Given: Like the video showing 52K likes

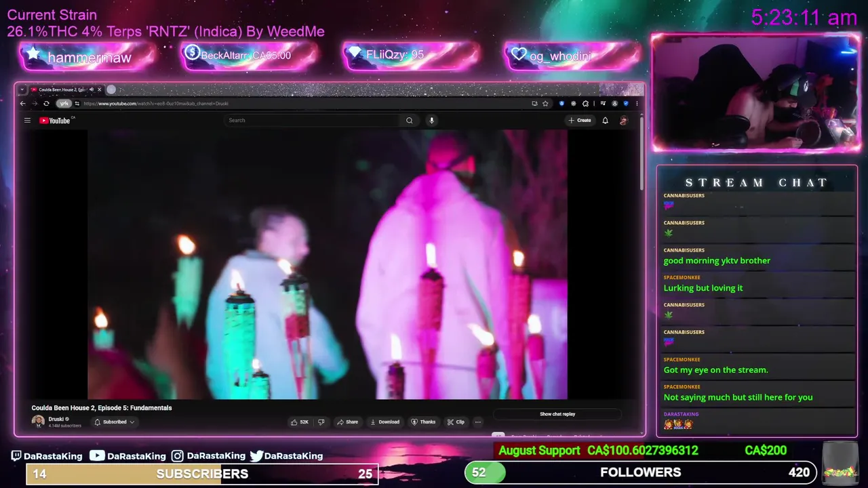Looking at the screenshot, I should point(299,422).
